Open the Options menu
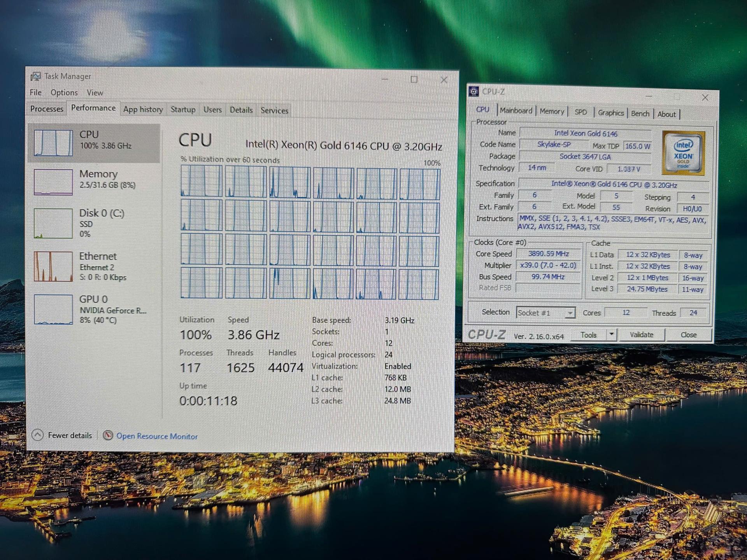Screen dimensions: 747x560 click(64, 93)
